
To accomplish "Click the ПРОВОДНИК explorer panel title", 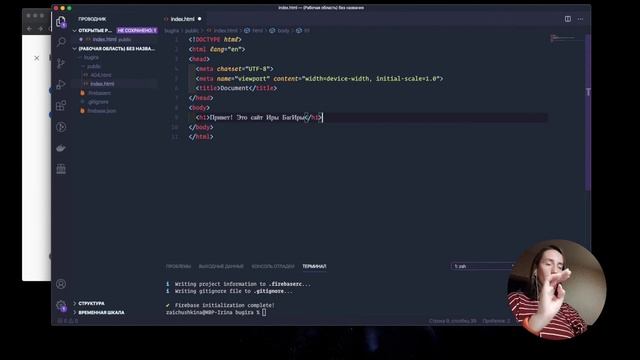I will pos(92,19).
